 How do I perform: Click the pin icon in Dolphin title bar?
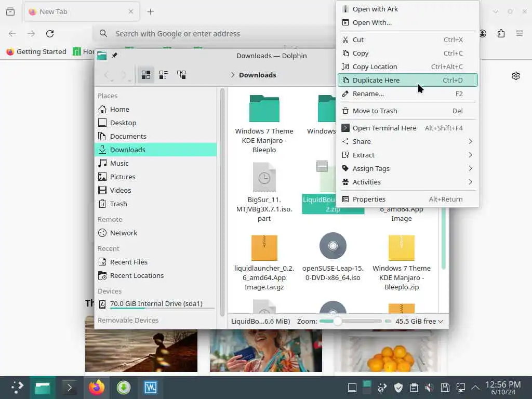pyautogui.click(x=114, y=55)
